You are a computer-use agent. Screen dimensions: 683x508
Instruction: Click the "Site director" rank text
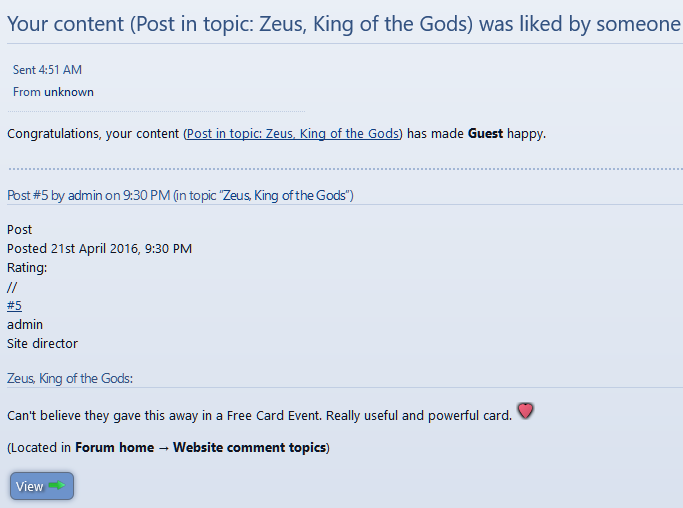(42, 343)
